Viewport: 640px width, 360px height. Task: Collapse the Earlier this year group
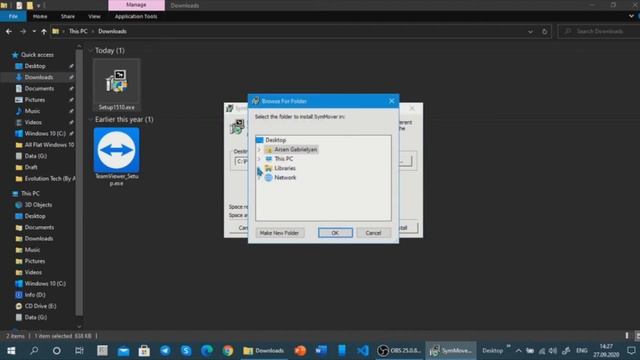(x=91, y=120)
